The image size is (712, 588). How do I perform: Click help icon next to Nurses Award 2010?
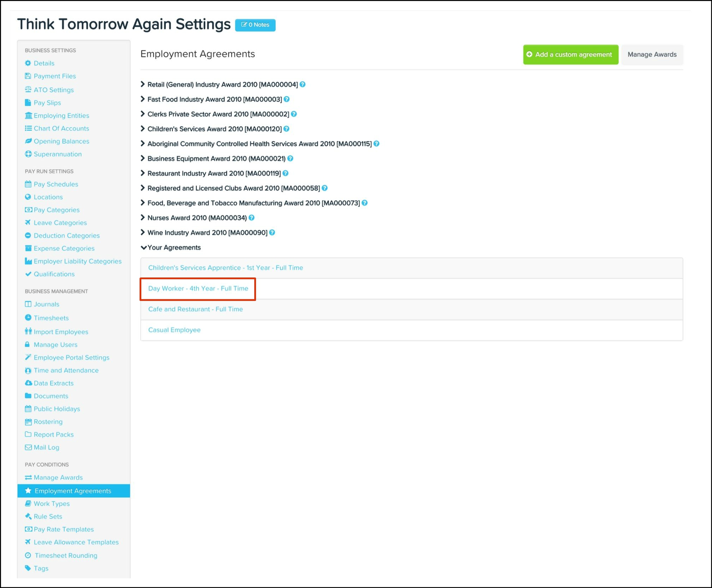pyautogui.click(x=251, y=218)
